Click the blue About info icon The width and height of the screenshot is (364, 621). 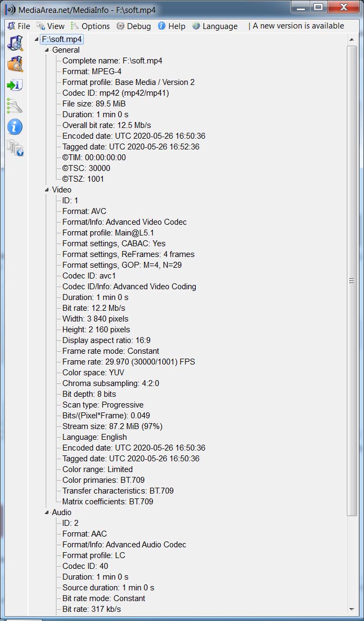tap(15, 127)
